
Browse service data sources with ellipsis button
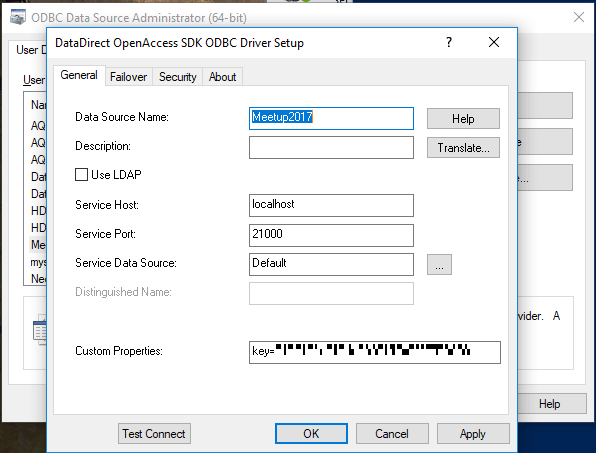coord(439,264)
